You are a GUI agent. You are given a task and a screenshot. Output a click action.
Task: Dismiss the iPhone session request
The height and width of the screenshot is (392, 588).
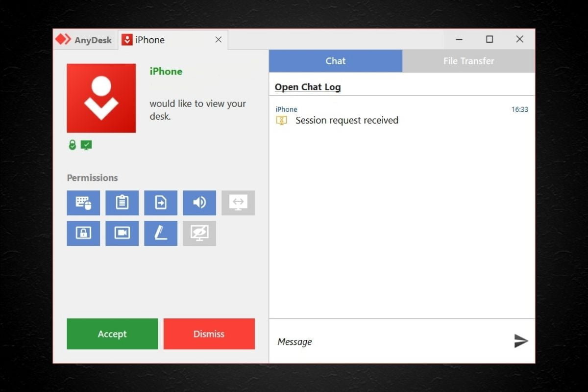[209, 334]
